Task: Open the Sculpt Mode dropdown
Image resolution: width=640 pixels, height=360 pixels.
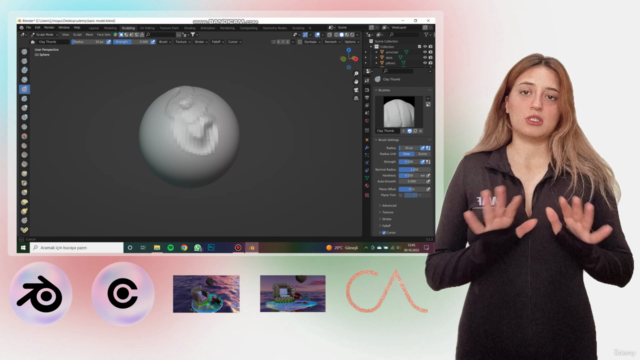Action: (x=44, y=35)
